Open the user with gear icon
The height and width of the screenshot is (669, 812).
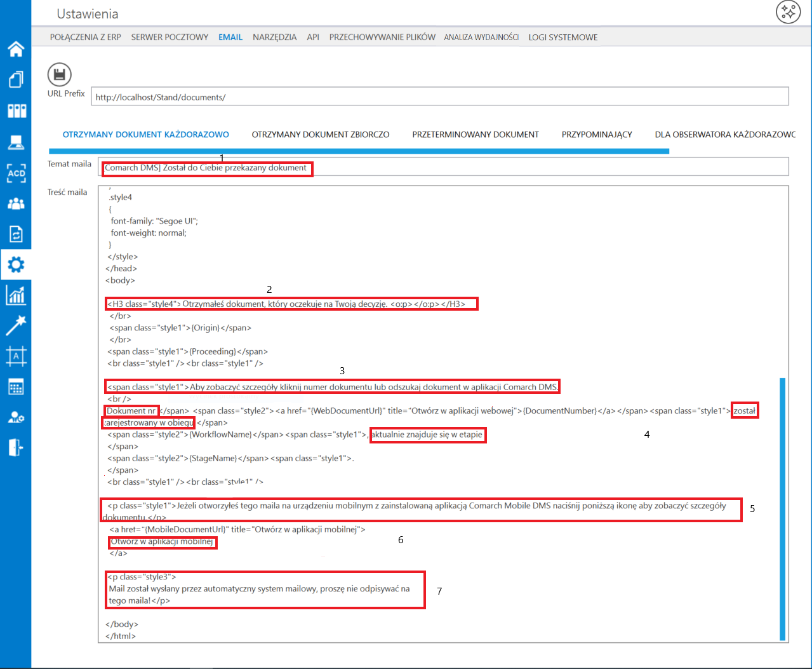16,417
